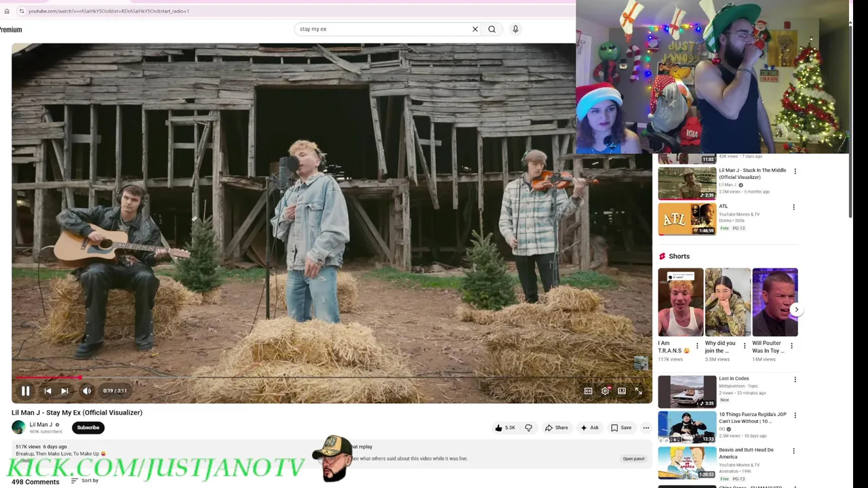The height and width of the screenshot is (488, 868).
Task: Open options menu for ATL movie
Action: point(795,207)
